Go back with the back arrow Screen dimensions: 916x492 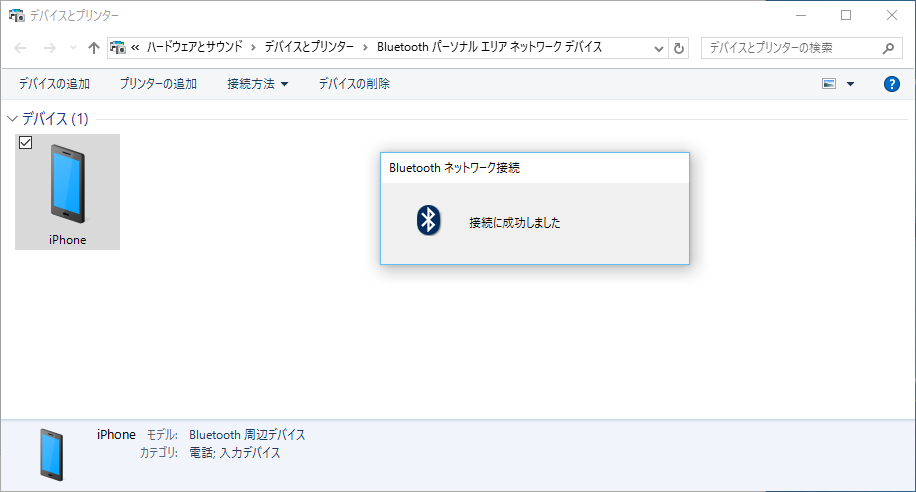(20, 48)
